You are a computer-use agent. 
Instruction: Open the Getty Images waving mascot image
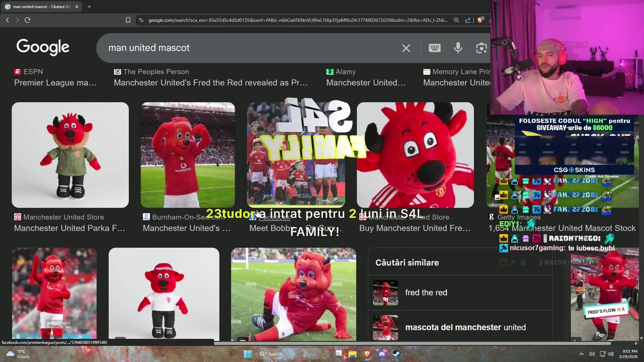[54, 294]
